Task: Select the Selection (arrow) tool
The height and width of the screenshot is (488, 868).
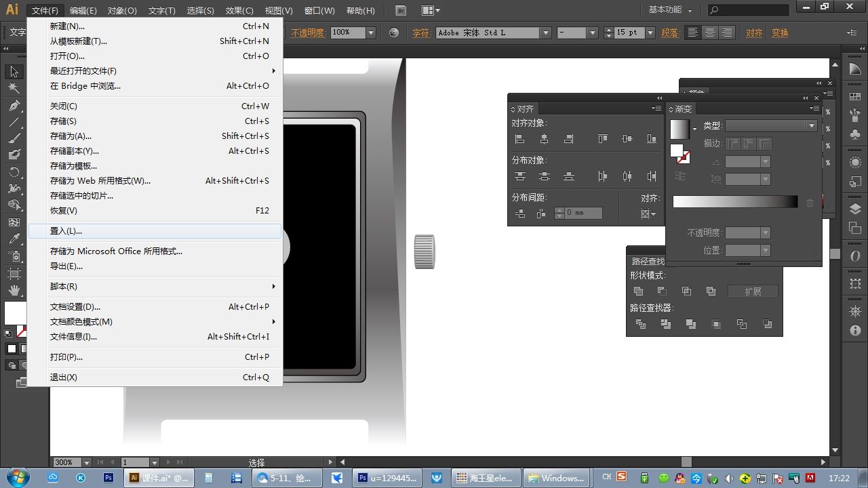Action: tap(14, 72)
